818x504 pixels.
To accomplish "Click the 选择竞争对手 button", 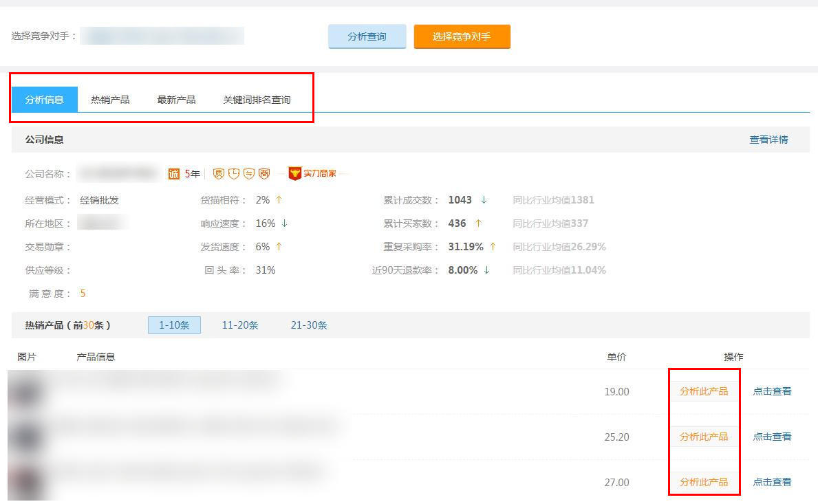I will (x=462, y=36).
